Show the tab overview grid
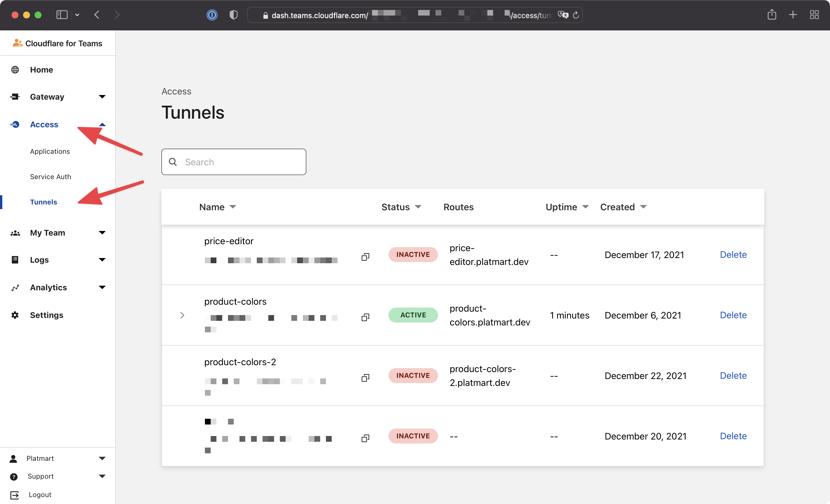 814,15
